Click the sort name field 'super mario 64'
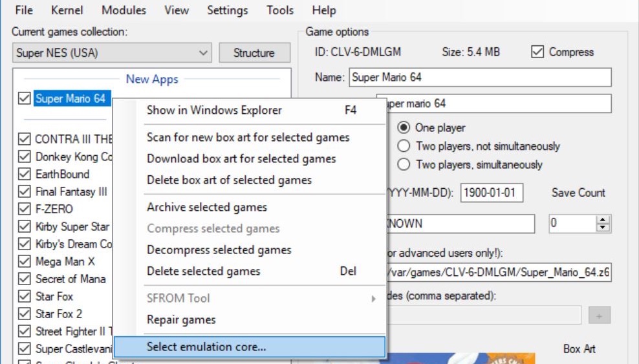Image resolution: width=639 pixels, height=364 pixels. click(499, 103)
